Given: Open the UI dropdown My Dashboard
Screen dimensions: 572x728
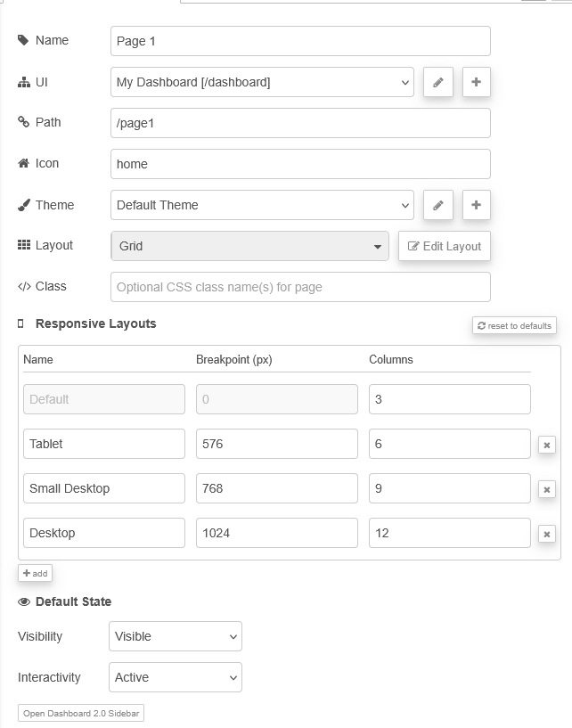Looking at the screenshot, I should (262, 82).
